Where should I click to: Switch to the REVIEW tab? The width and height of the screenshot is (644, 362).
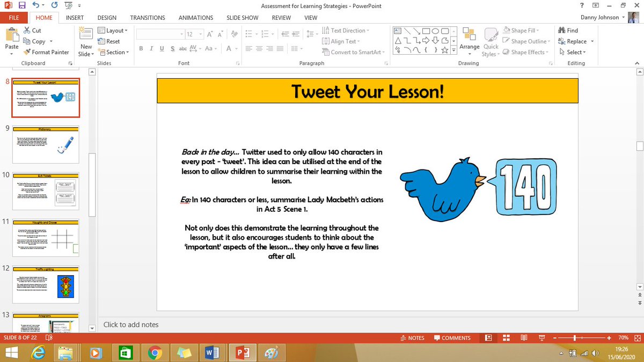click(x=281, y=18)
